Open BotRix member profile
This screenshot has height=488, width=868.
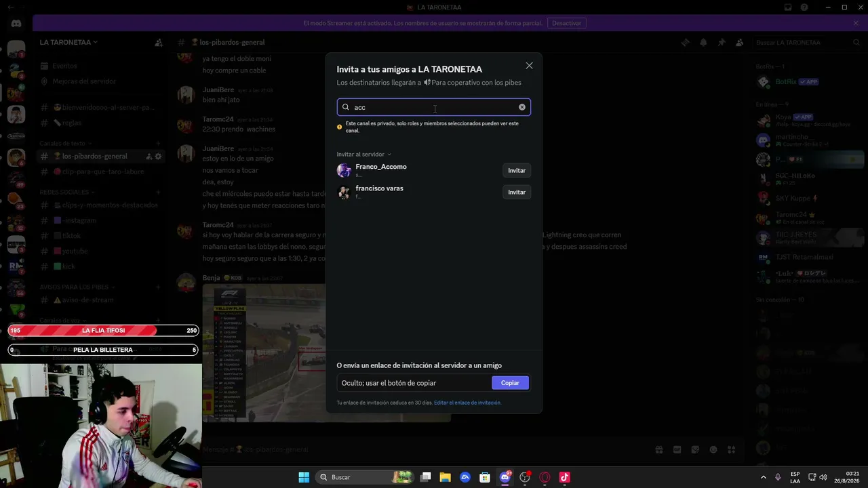coord(808,81)
